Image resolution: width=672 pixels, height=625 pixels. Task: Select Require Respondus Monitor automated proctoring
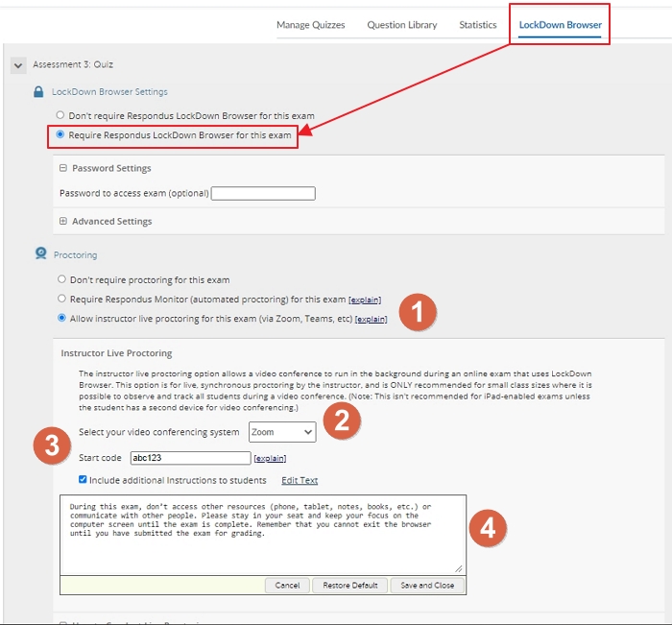click(x=61, y=299)
